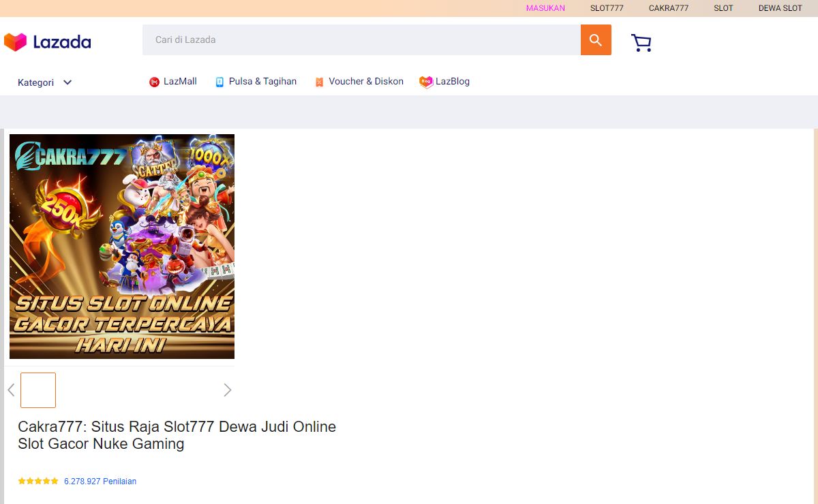Image resolution: width=818 pixels, height=504 pixels.
Task: Open DEWA SLOT in the top bar
Action: pos(781,8)
